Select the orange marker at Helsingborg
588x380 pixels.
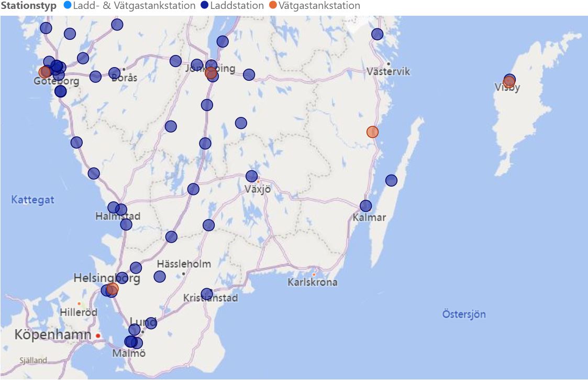tap(113, 288)
